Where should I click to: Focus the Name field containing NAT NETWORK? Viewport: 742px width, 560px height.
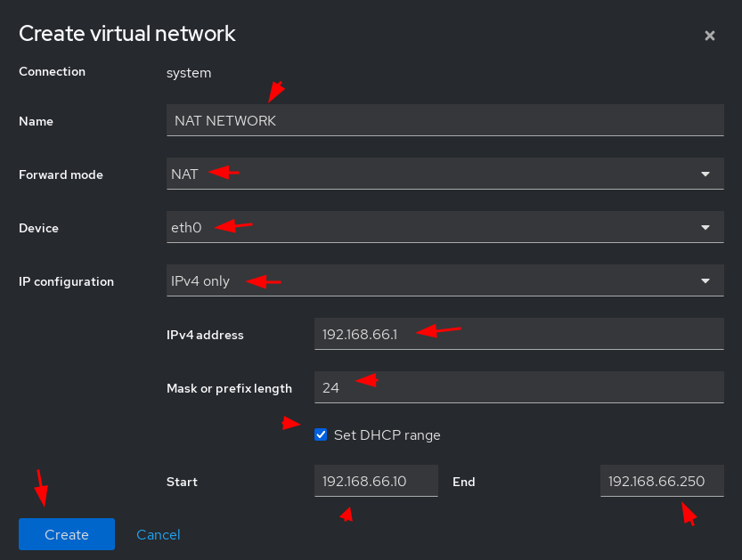click(444, 120)
